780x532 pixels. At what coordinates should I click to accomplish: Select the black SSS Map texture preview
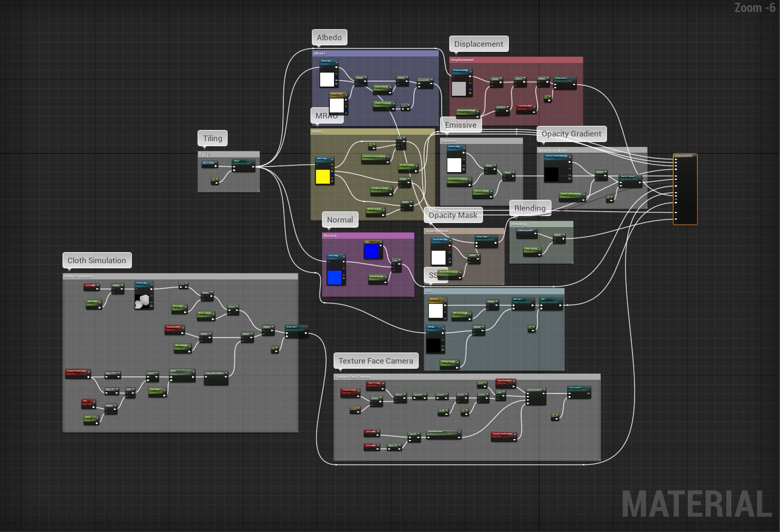(x=434, y=346)
